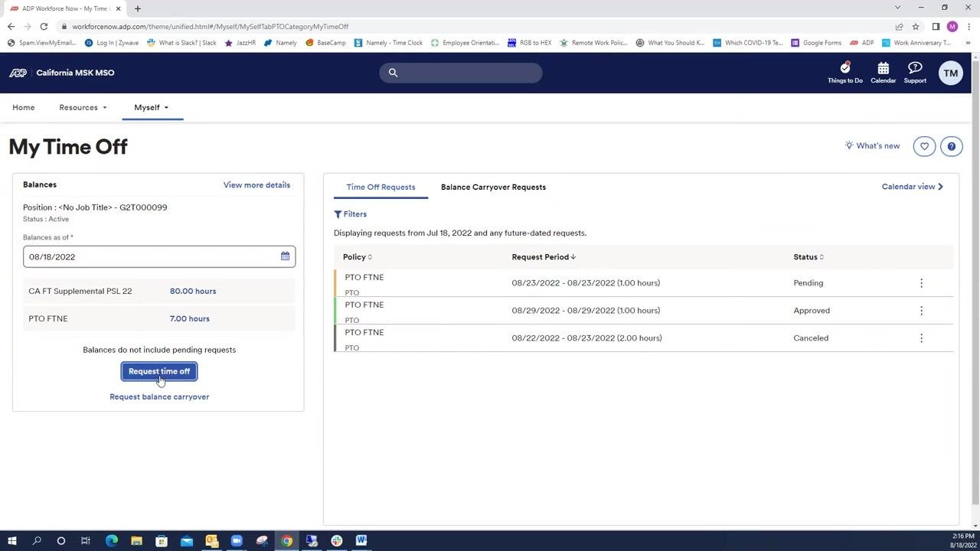Screen dimensions: 980x551
Task: Bookmark page with star icon
Action: pyautogui.click(x=915, y=26)
